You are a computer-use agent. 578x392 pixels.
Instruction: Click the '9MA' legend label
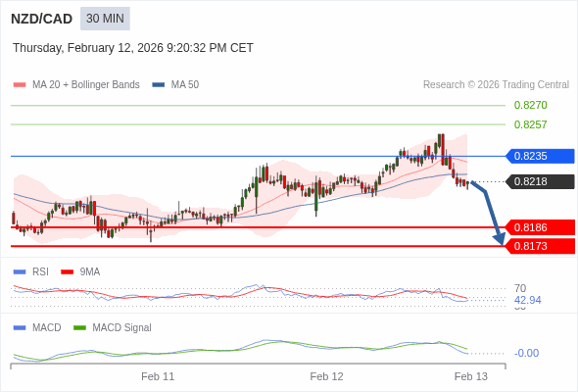(90, 272)
